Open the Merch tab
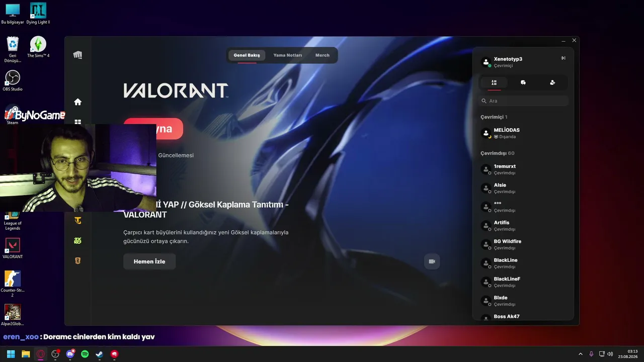 pos(323,55)
